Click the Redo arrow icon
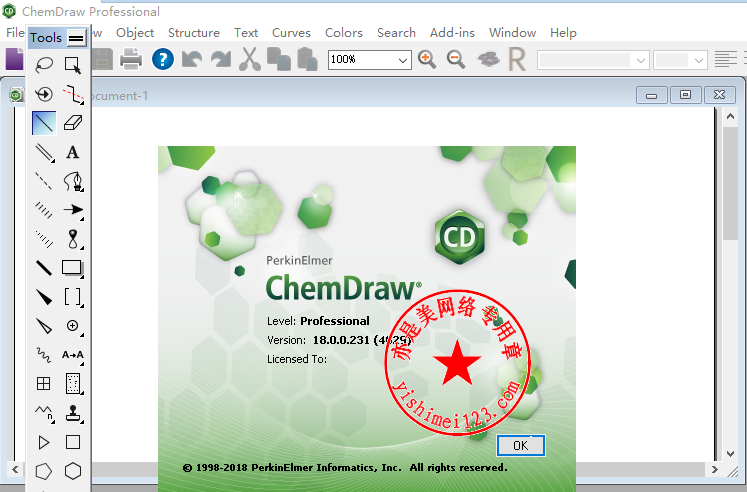 tap(221, 60)
